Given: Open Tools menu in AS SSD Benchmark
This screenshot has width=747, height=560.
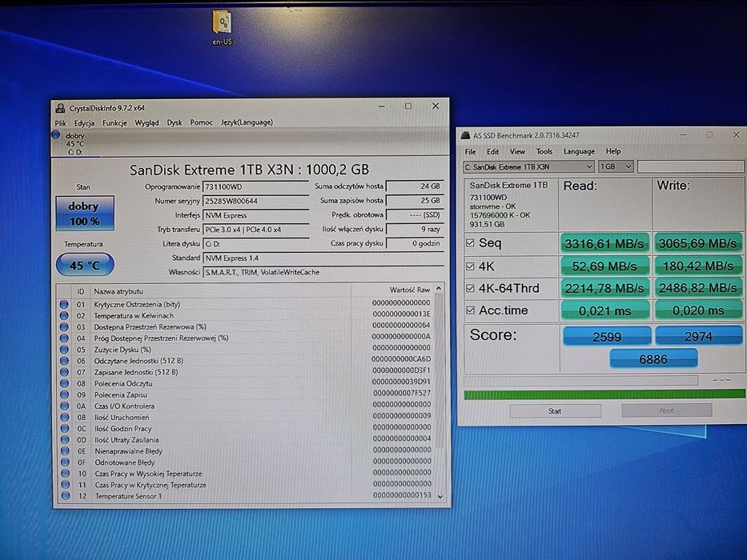Looking at the screenshot, I should pyautogui.click(x=544, y=151).
